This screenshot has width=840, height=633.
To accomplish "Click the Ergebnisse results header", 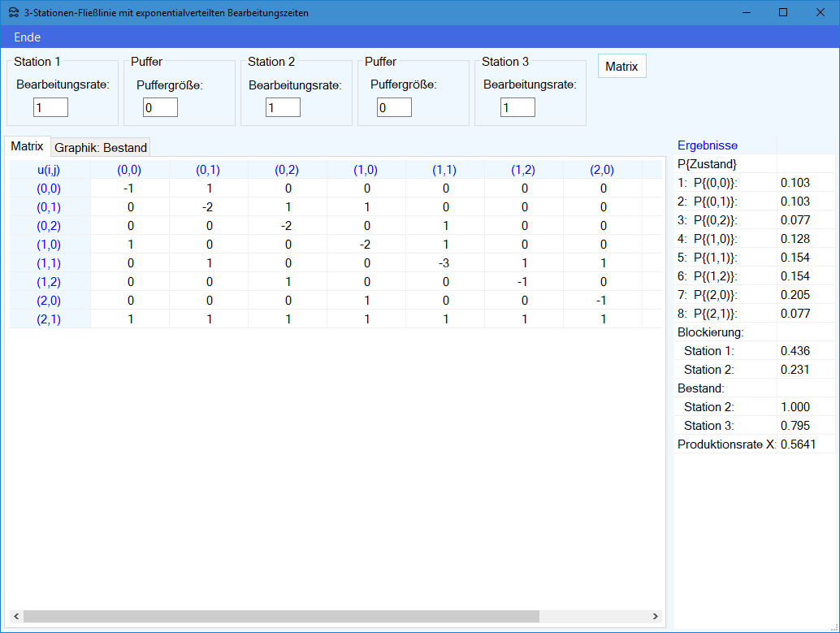I will tap(708, 145).
